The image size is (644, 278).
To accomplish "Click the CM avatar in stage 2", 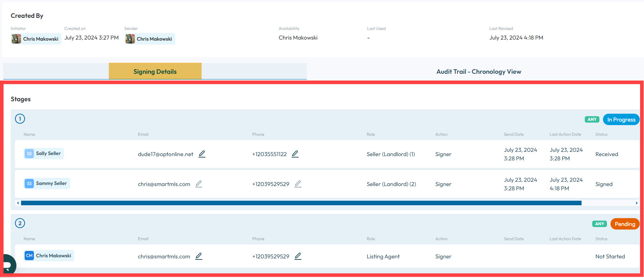I will [x=29, y=256].
